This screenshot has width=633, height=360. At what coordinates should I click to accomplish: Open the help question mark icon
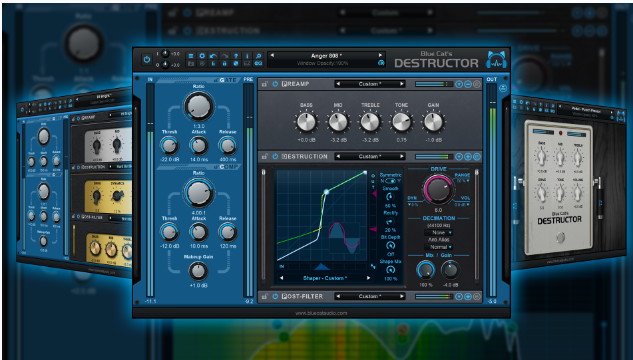[236, 56]
